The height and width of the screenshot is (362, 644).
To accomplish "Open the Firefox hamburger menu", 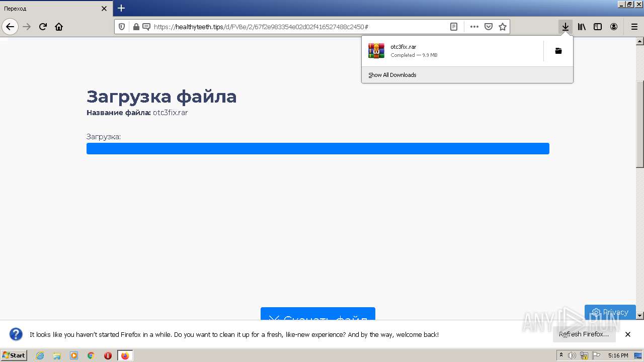I will coord(634,27).
